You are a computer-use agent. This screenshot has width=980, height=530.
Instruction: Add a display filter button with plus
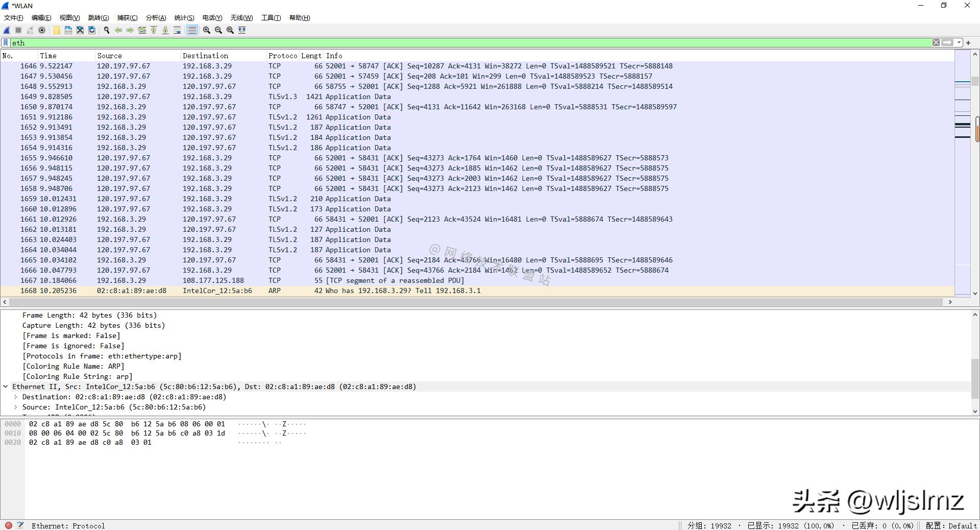968,43
